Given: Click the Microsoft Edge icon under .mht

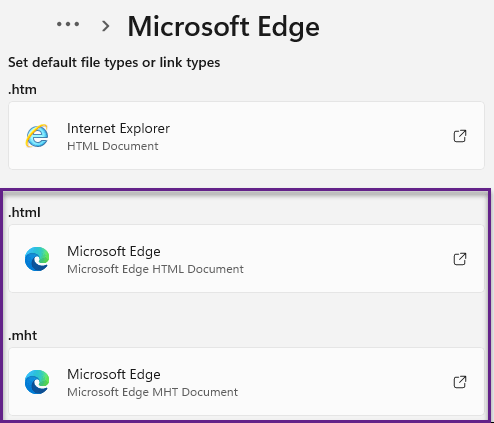Looking at the screenshot, I should tap(37, 382).
